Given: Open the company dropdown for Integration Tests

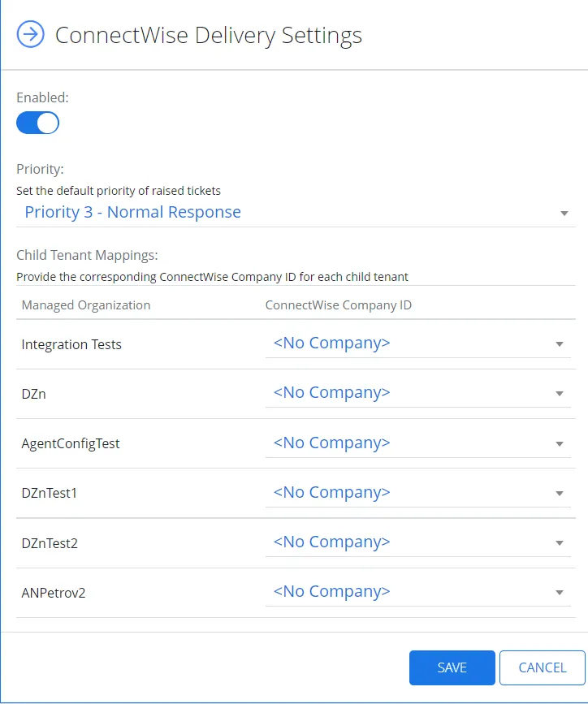Looking at the screenshot, I should [417, 343].
